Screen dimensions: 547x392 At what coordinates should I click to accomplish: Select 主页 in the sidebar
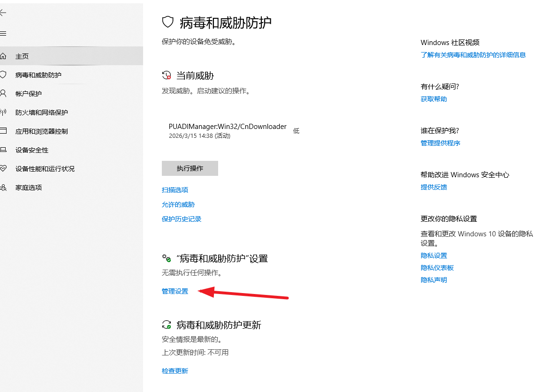pyautogui.click(x=71, y=56)
